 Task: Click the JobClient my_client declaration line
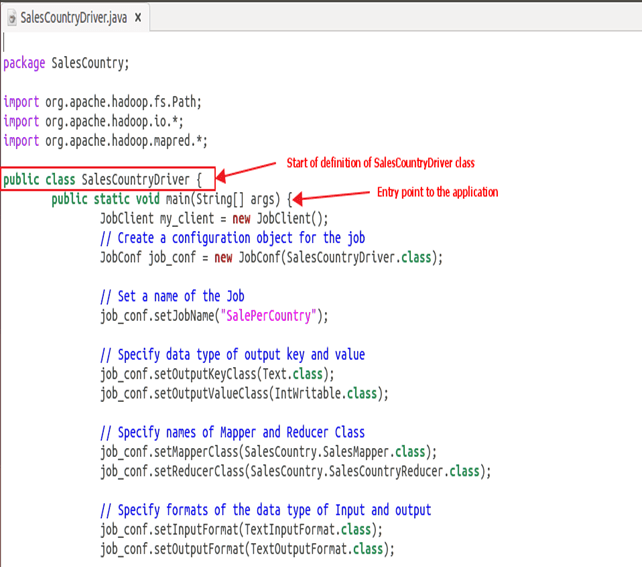(214, 219)
